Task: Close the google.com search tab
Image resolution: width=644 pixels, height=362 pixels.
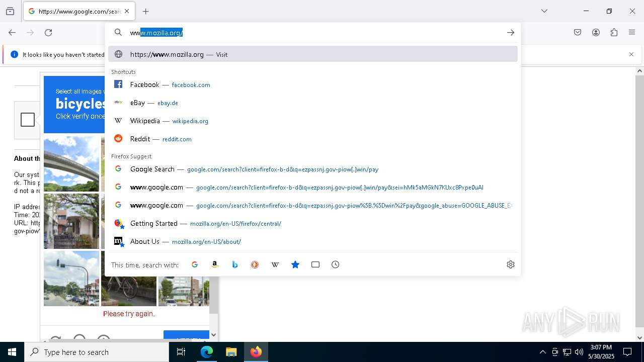Action: (127, 11)
